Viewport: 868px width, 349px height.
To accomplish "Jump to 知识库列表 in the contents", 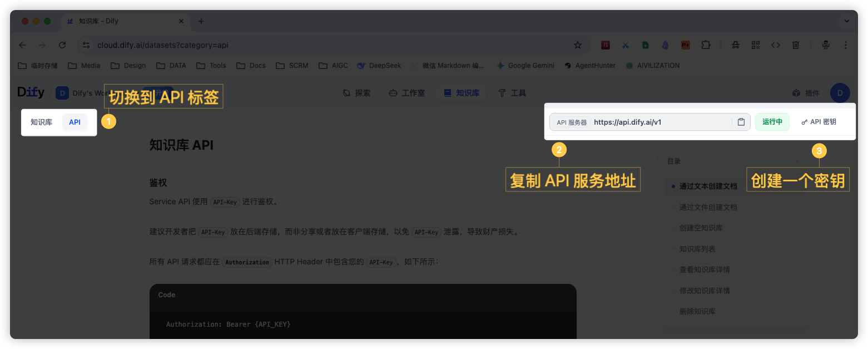I will [x=697, y=249].
